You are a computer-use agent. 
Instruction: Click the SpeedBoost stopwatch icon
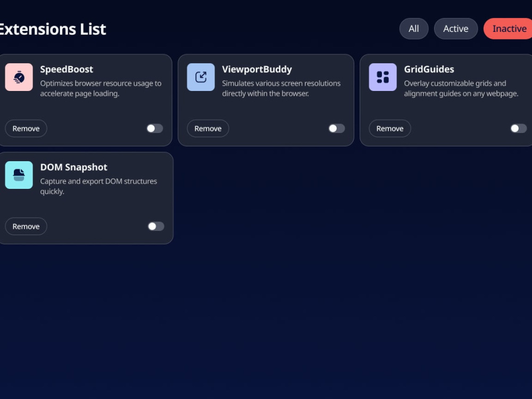[19, 77]
